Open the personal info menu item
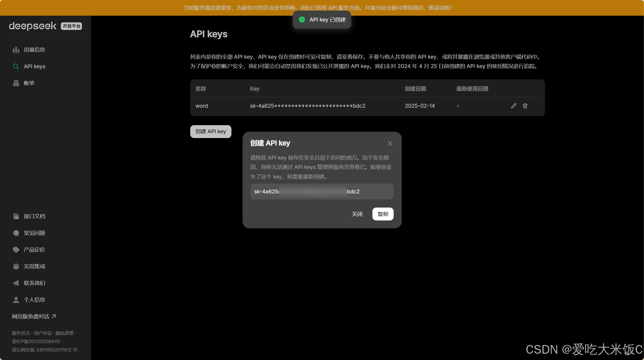 34,300
